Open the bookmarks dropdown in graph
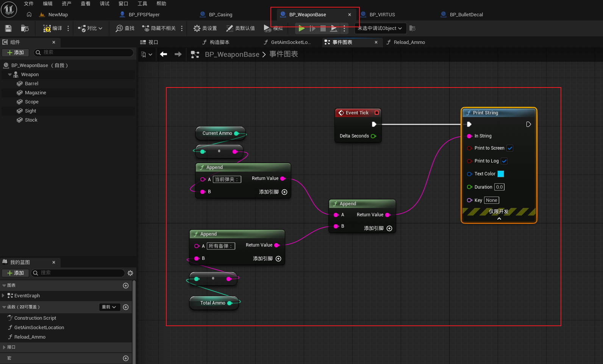 [147, 55]
